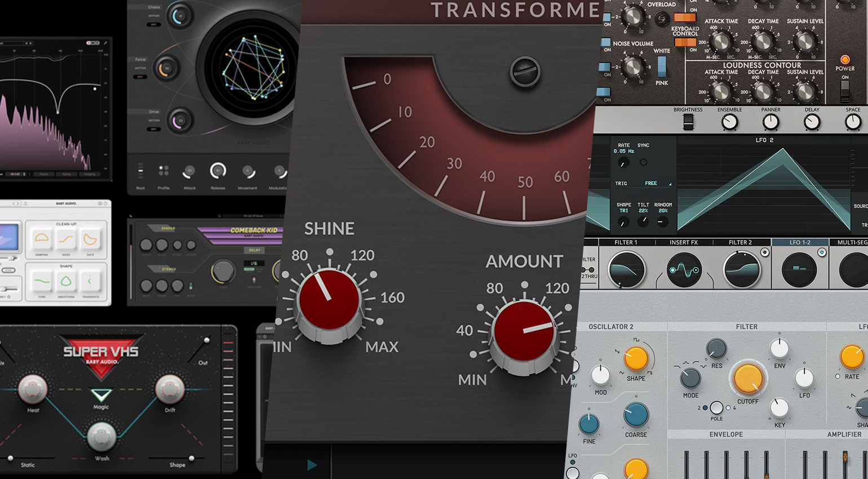Click the SHINE knob on the Transformer plugin
868x479 pixels.
coord(329,300)
